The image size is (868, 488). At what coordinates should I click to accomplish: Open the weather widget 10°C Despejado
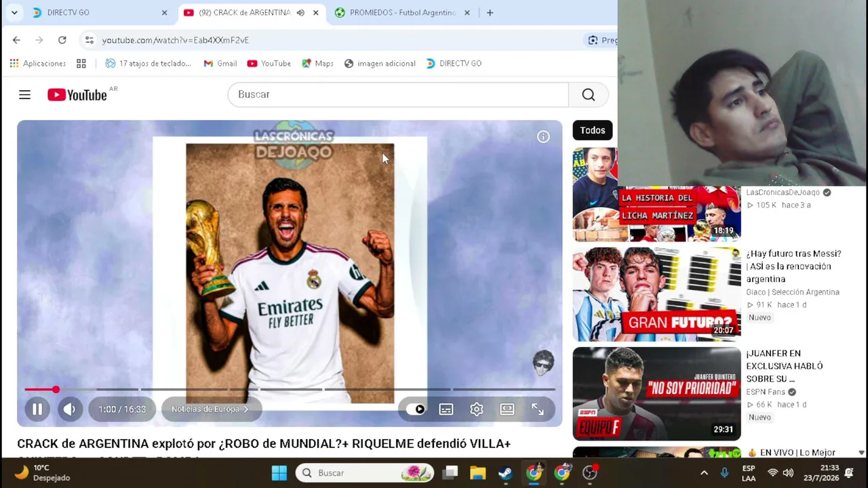pyautogui.click(x=42, y=473)
